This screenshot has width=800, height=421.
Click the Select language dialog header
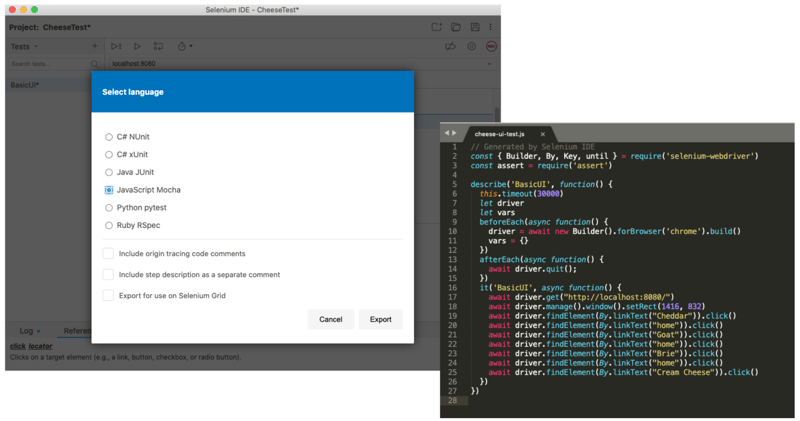click(x=253, y=92)
